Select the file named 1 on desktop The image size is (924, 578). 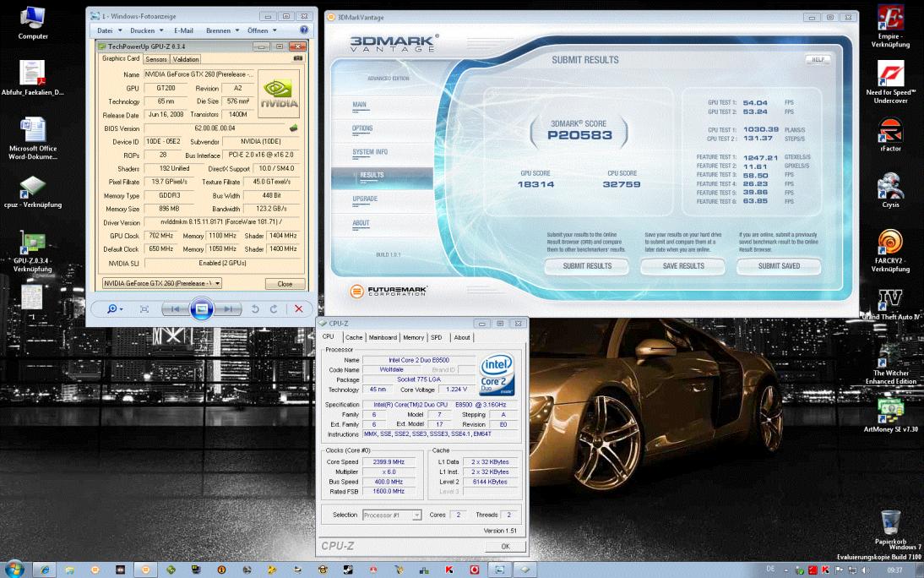tap(32, 302)
